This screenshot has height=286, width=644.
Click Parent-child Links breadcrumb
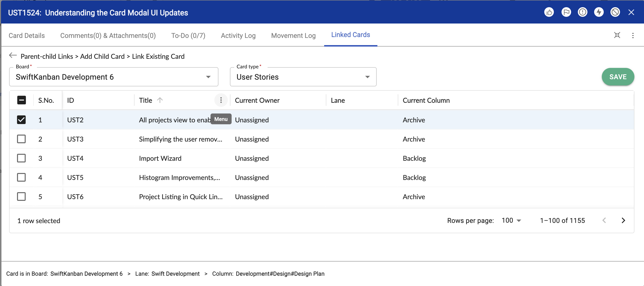[47, 57]
